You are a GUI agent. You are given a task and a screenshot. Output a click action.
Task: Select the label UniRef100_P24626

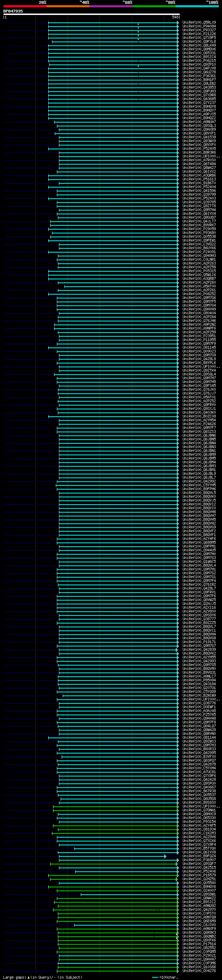[x=199, y=424]
